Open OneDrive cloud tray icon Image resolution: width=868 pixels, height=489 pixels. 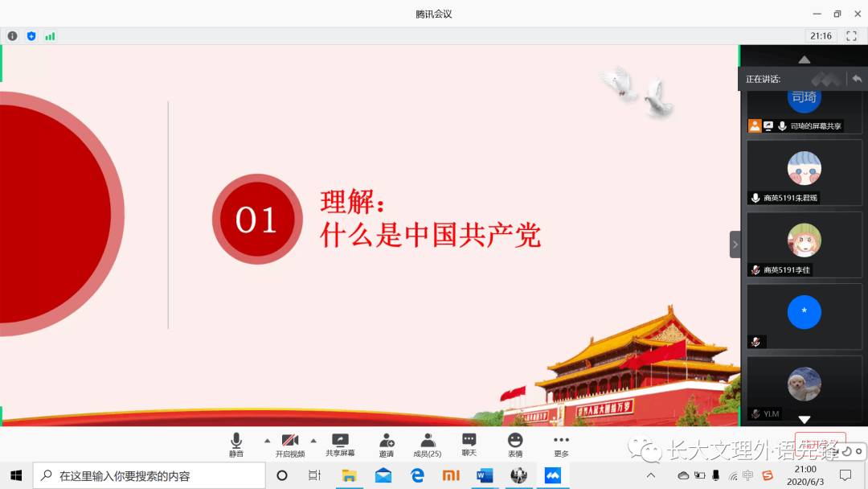pyautogui.click(x=684, y=475)
